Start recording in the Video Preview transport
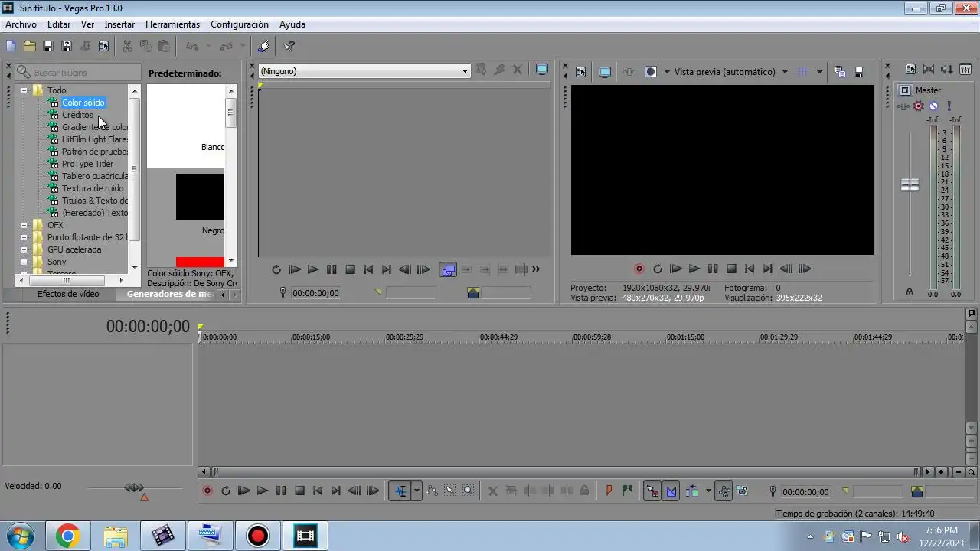 coord(639,269)
